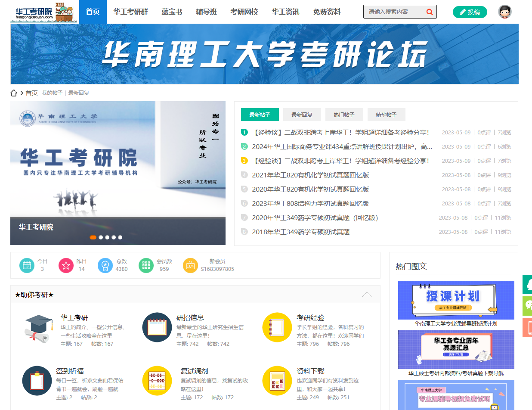Click the WeChat floating sidebar icon
The image size is (532, 410).
527,306
